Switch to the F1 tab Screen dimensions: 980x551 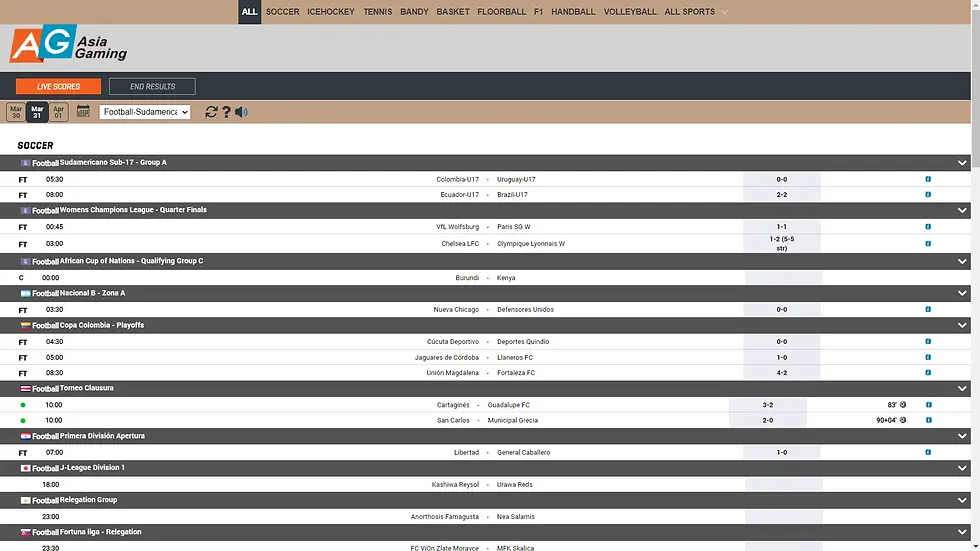(538, 12)
